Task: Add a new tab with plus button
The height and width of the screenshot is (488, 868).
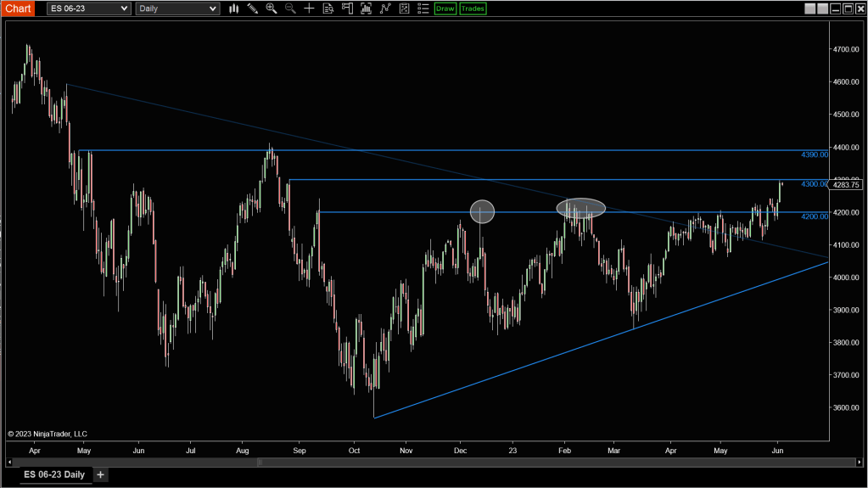Action: tap(100, 474)
